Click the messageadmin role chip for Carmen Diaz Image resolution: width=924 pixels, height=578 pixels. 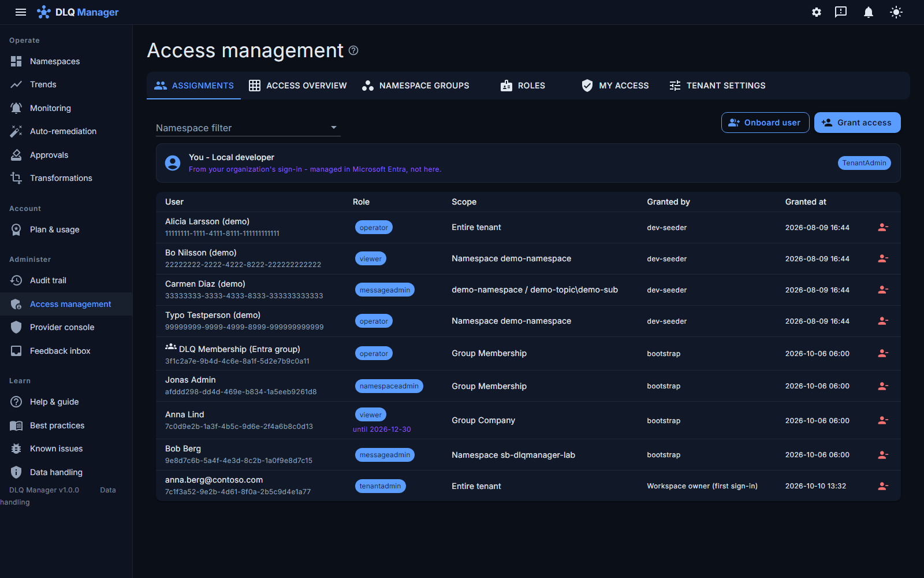385,290
